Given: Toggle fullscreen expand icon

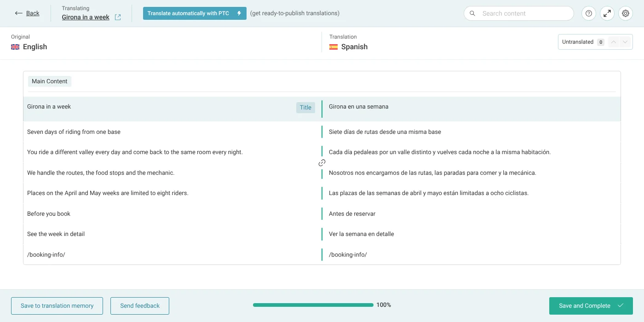Looking at the screenshot, I should (x=607, y=13).
